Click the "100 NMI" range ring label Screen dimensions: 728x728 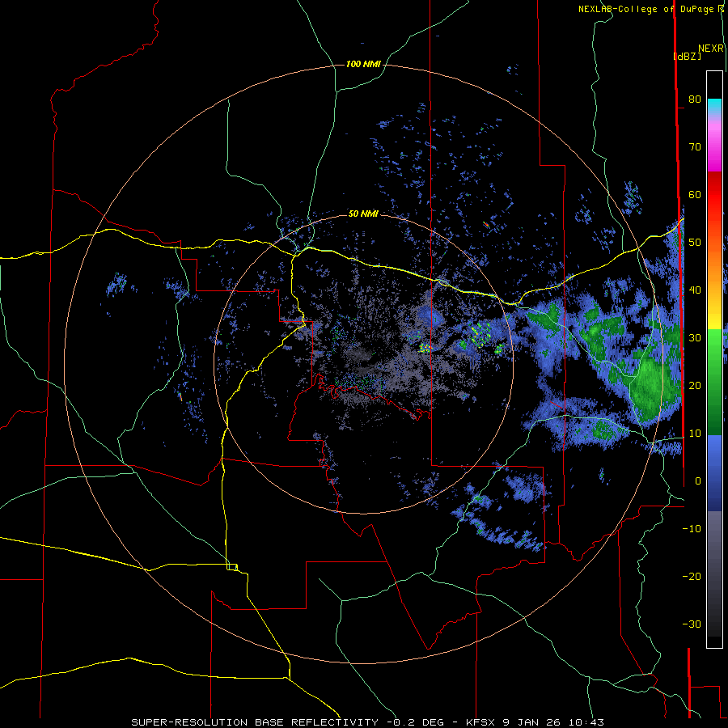click(363, 64)
